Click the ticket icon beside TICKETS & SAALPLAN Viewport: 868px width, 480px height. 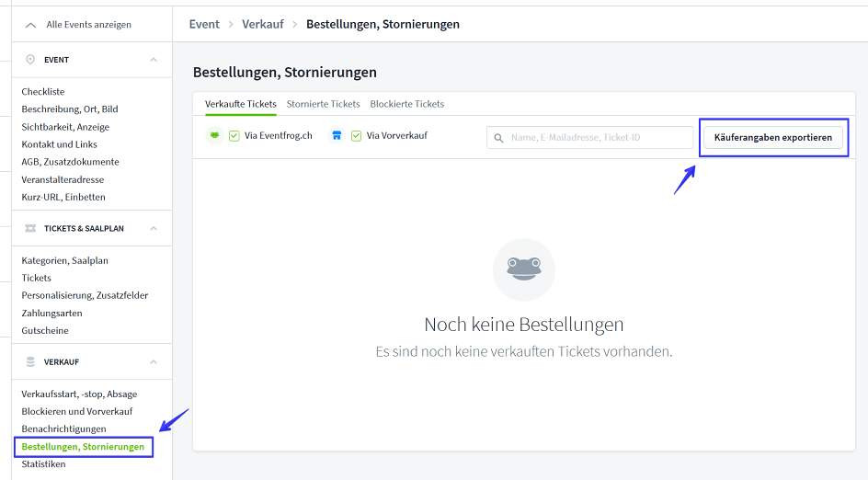30,228
